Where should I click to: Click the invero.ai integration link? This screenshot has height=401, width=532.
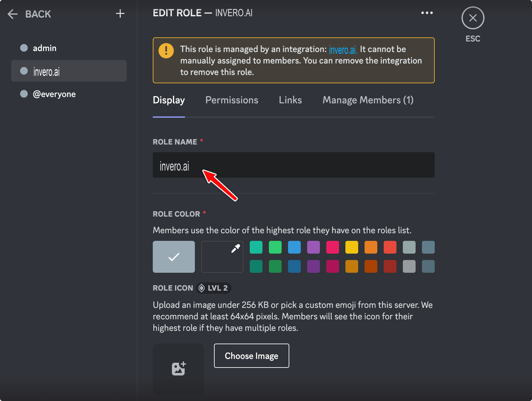tap(343, 50)
